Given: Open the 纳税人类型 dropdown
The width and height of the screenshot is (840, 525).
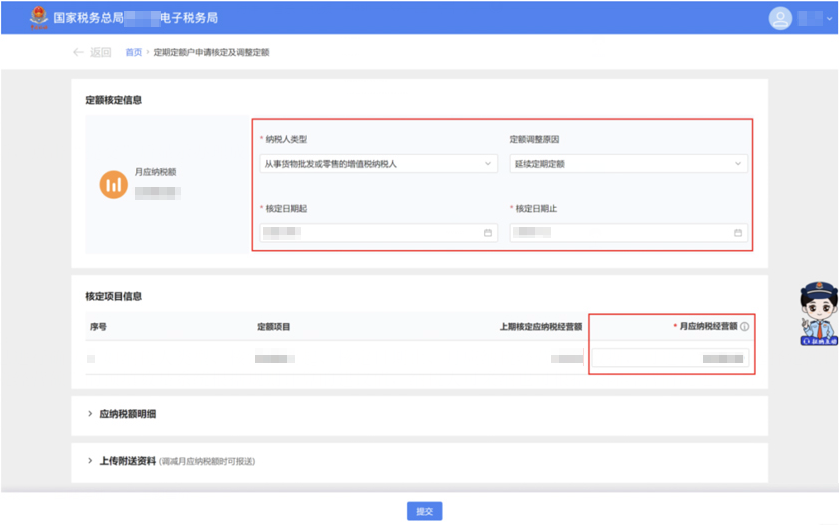Looking at the screenshot, I should (378, 163).
